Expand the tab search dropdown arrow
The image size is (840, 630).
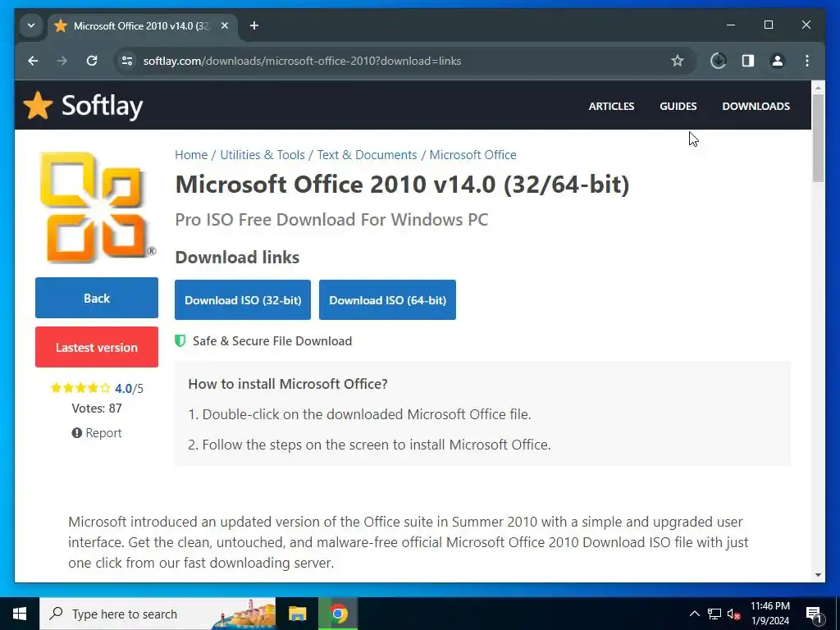point(31,25)
